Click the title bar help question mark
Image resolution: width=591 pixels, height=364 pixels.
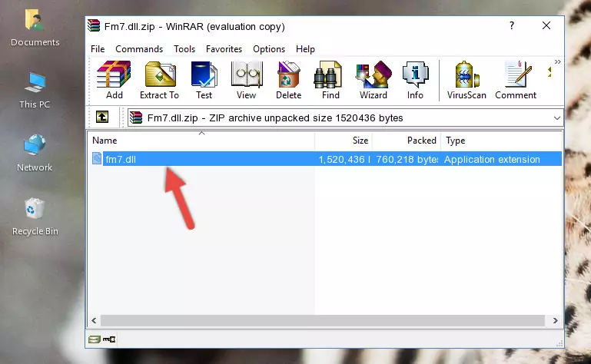[512, 25]
